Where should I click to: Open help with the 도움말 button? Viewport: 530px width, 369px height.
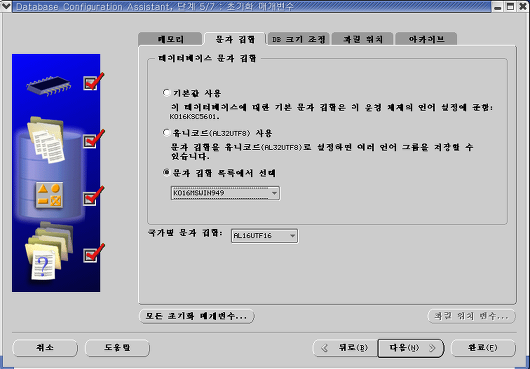click(117, 348)
